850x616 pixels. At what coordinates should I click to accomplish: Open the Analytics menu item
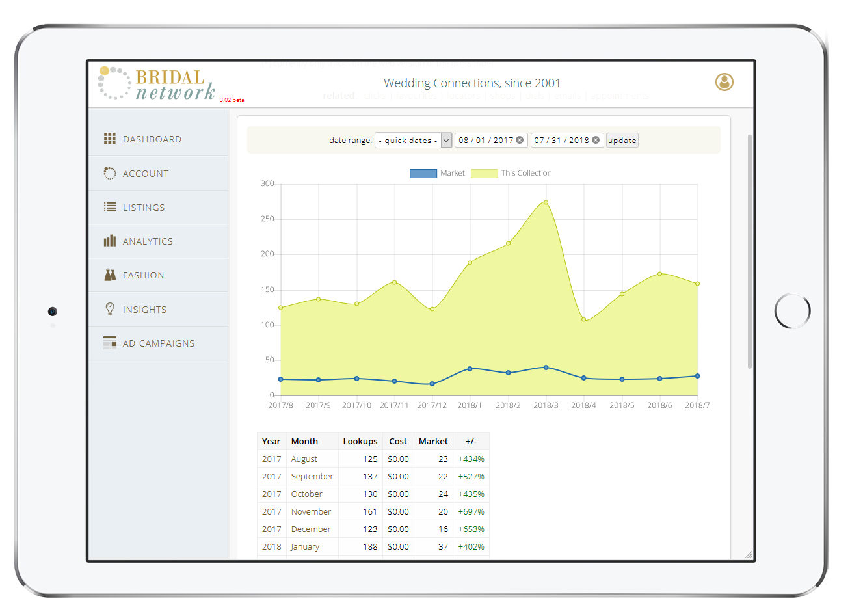[x=148, y=241]
